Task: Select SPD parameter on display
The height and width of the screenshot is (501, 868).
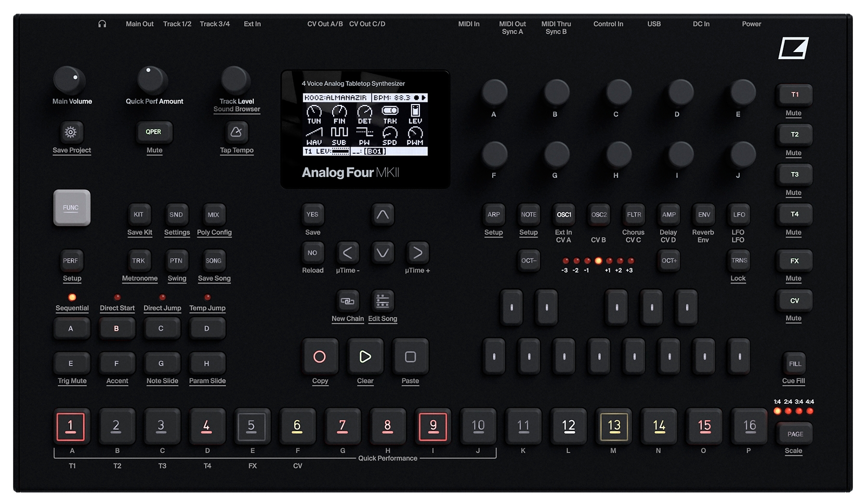Action: 390,136
